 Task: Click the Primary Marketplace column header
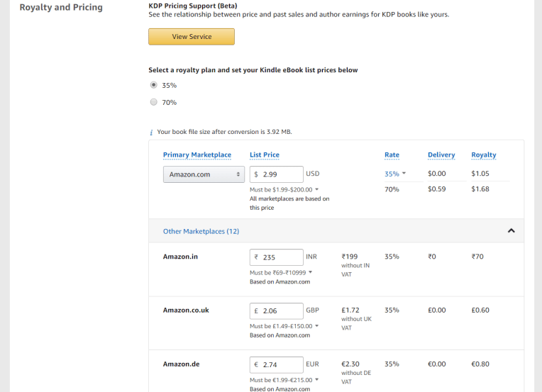[197, 155]
